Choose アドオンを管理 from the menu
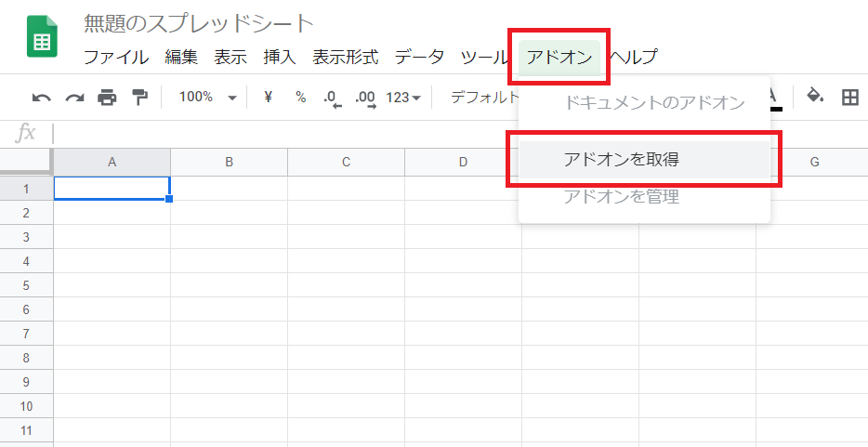The width and height of the screenshot is (868, 447). tap(644, 196)
